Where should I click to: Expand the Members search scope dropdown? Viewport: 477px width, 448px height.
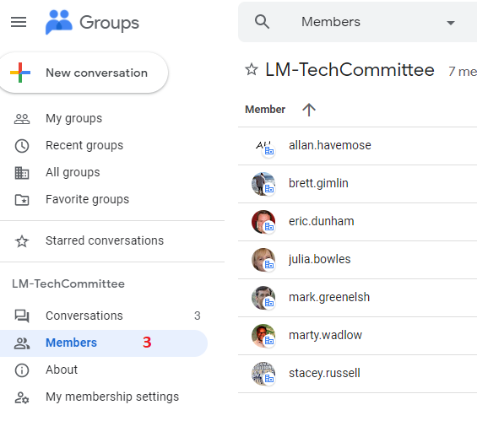[x=450, y=23]
